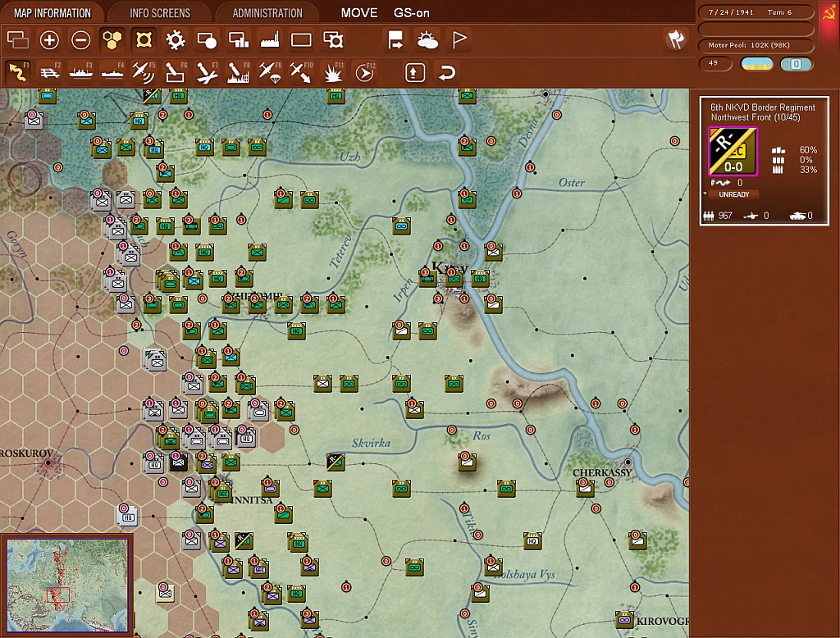Click the sky and wheat weather pill
This screenshot has height=638, width=840.
pos(756,64)
